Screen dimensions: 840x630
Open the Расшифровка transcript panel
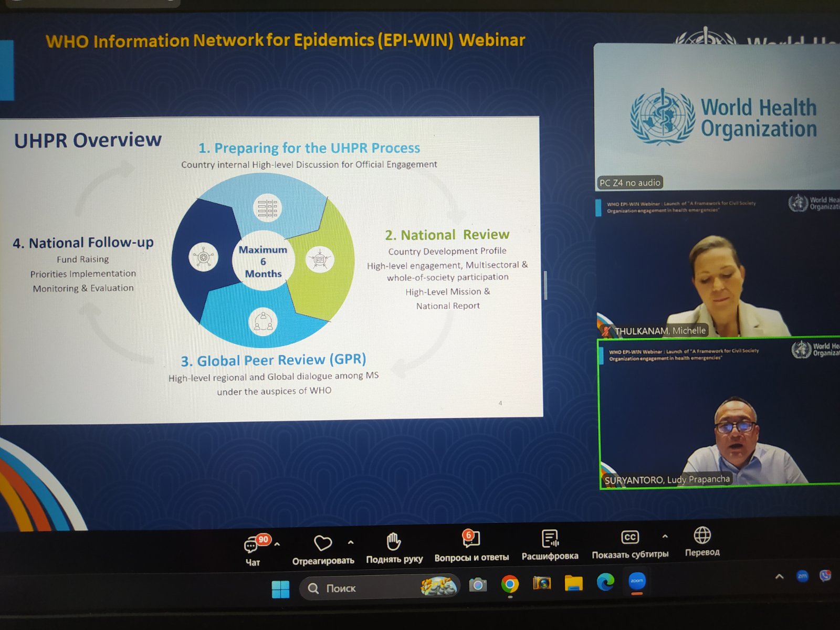pyautogui.click(x=550, y=539)
